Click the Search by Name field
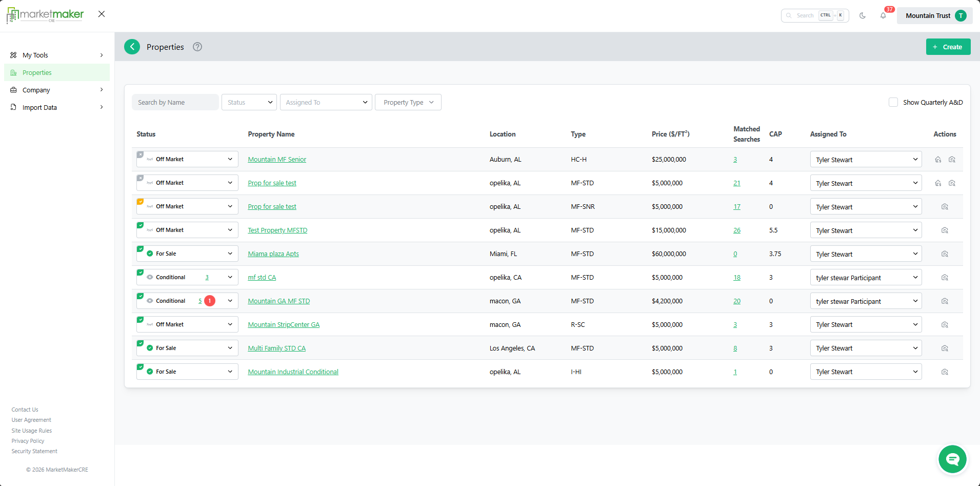This screenshot has width=980, height=486. click(175, 102)
